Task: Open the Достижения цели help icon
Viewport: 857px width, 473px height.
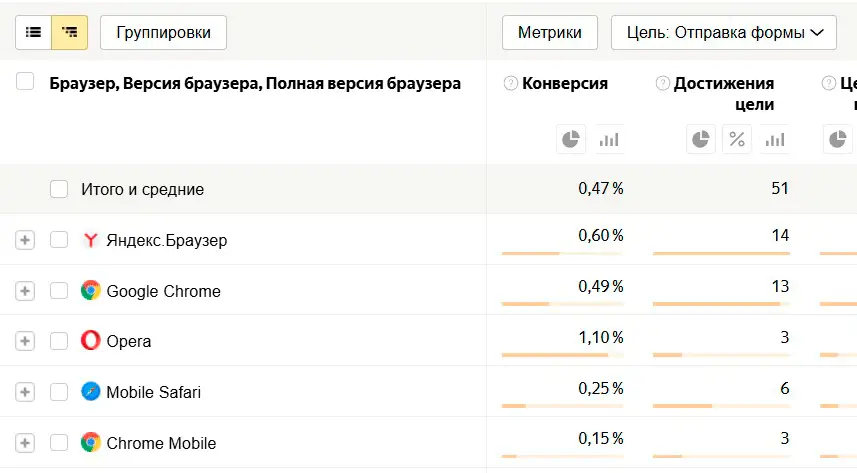Action: tap(662, 84)
